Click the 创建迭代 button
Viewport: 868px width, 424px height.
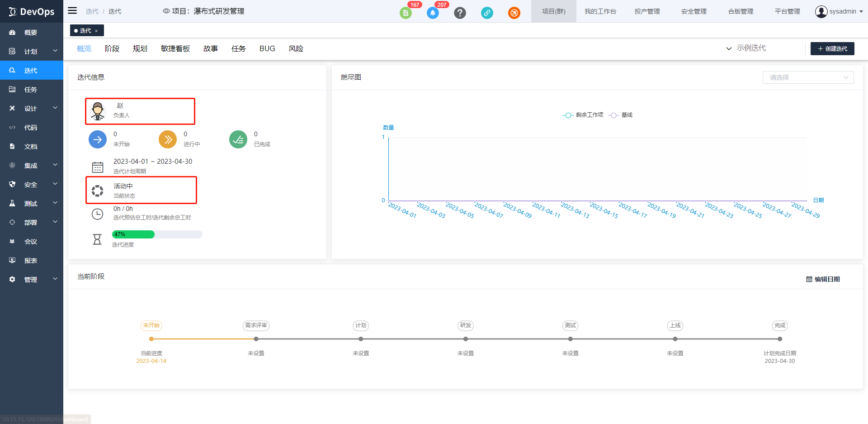832,48
